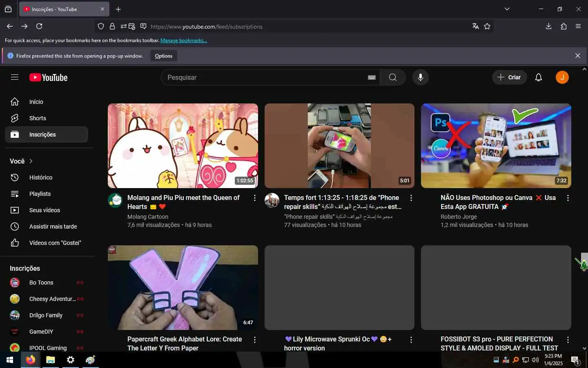The image size is (588, 368).
Task: Open video title Molang and Piu Piu
Action: [x=183, y=202]
